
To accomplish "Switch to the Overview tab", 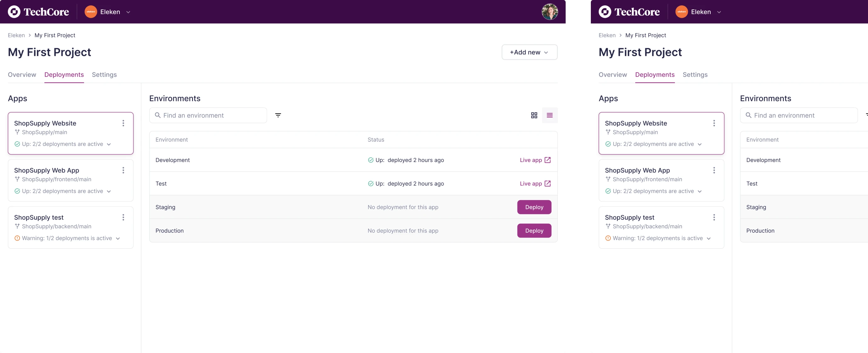I will click(x=22, y=75).
